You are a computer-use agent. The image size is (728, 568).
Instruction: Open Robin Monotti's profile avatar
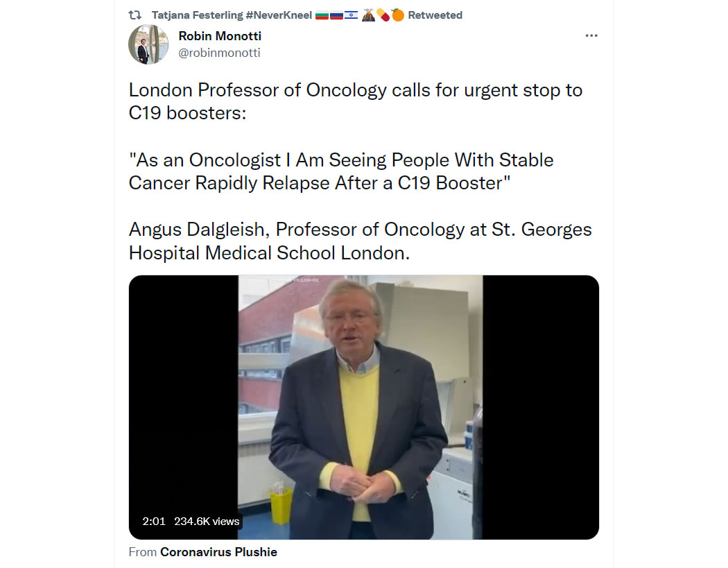coord(148,44)
